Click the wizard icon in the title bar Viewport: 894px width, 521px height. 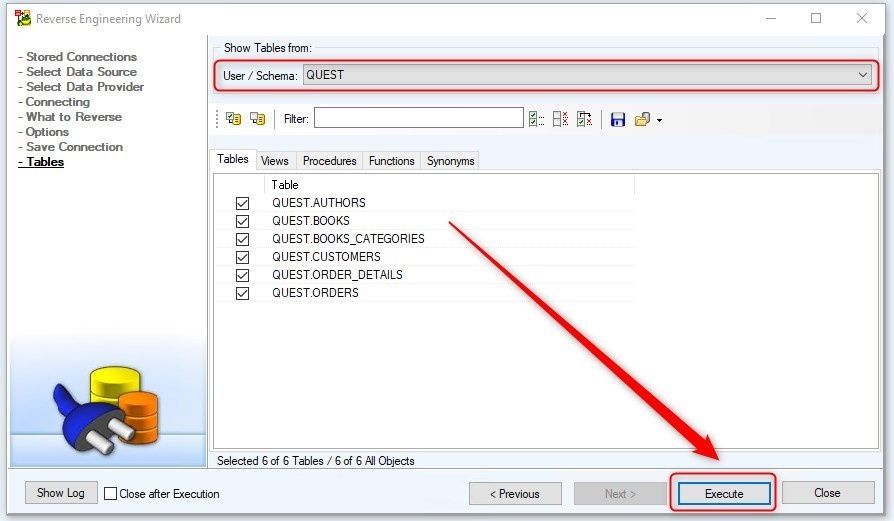(x=23, y=18)
